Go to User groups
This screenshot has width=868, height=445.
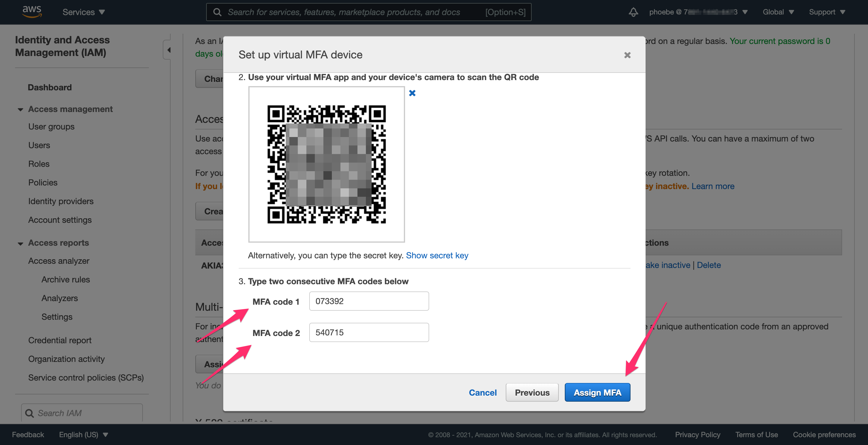tap(51, 126)
